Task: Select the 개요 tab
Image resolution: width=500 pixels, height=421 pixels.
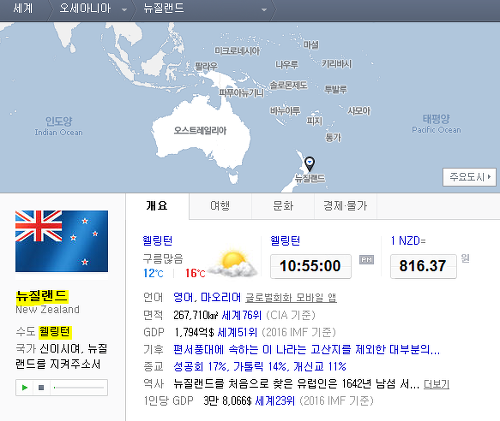Action: (157, 206)
